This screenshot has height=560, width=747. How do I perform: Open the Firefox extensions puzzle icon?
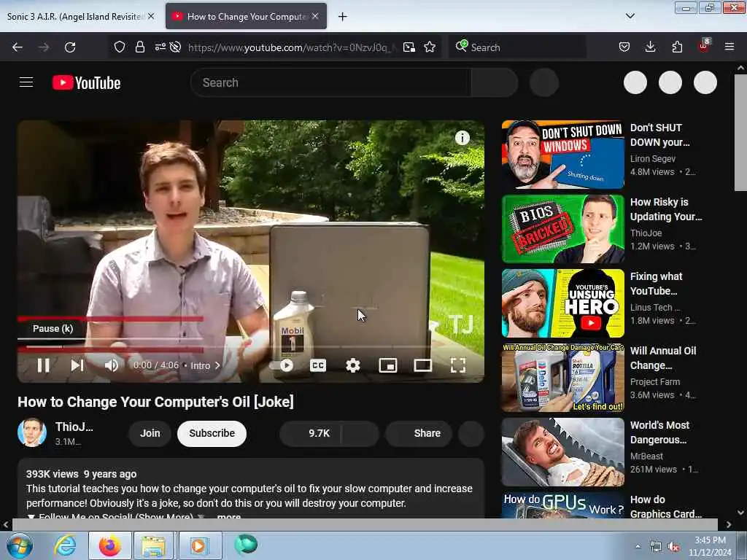pos(677,47)
